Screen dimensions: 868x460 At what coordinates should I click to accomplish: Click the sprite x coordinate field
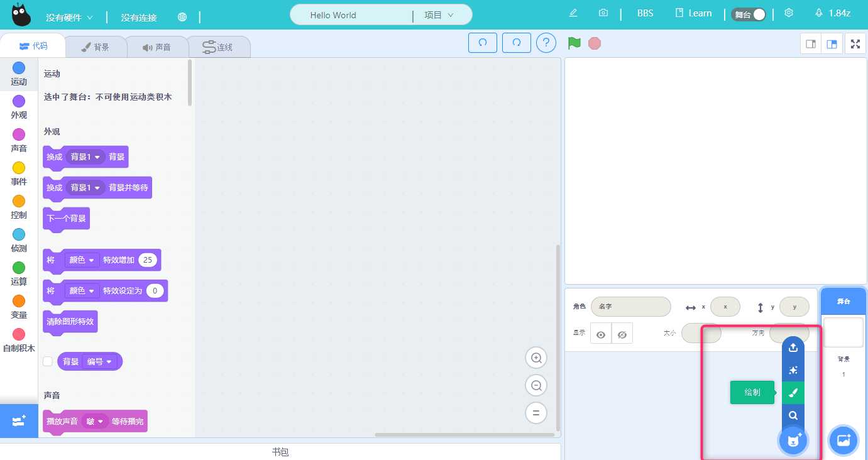coord(725,307)
